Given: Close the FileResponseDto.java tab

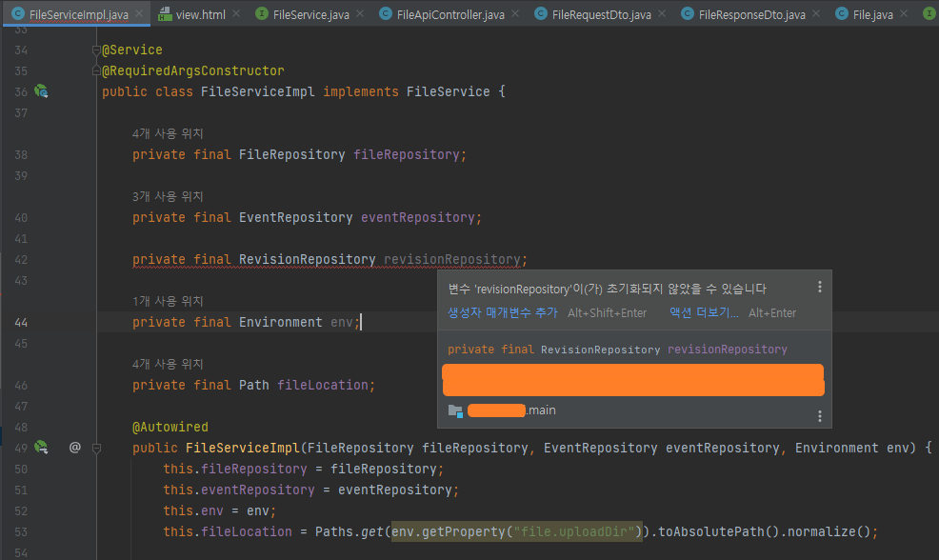Looking at the screenshot, I should tap(816, 13).
